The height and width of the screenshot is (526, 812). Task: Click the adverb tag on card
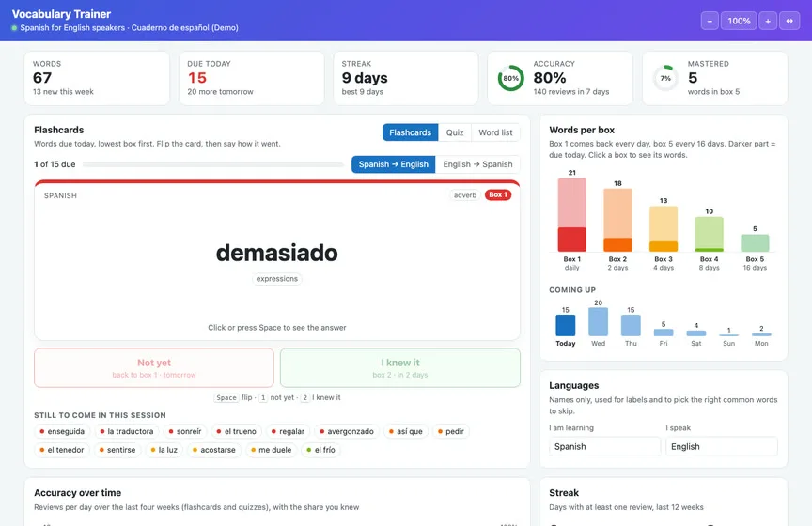(x=464, y=195)
